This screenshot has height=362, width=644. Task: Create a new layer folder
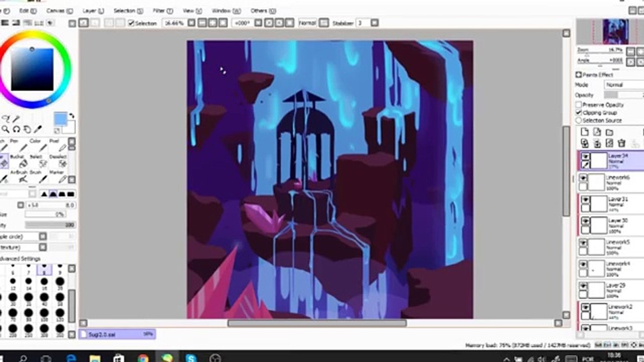coord(609,132)
